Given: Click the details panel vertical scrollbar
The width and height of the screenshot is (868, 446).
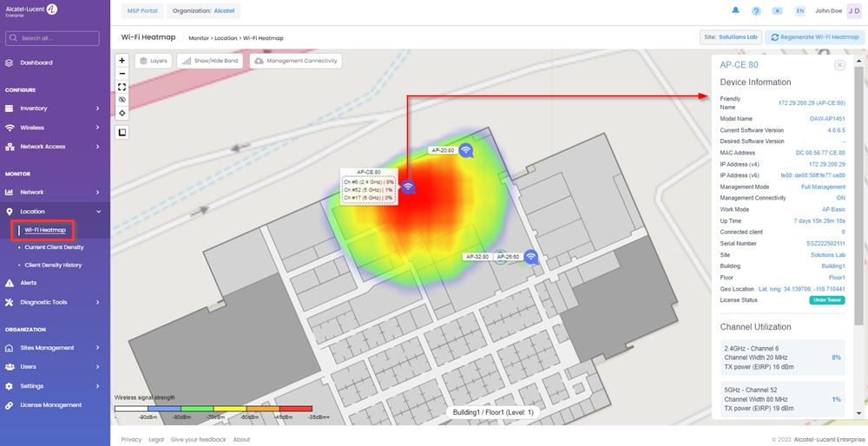Looking at the screenshot, I should click(858, 193).
